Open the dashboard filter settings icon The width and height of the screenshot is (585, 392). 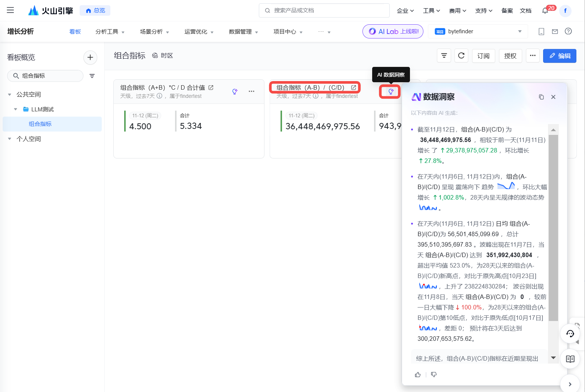click(x=444, y=56)
